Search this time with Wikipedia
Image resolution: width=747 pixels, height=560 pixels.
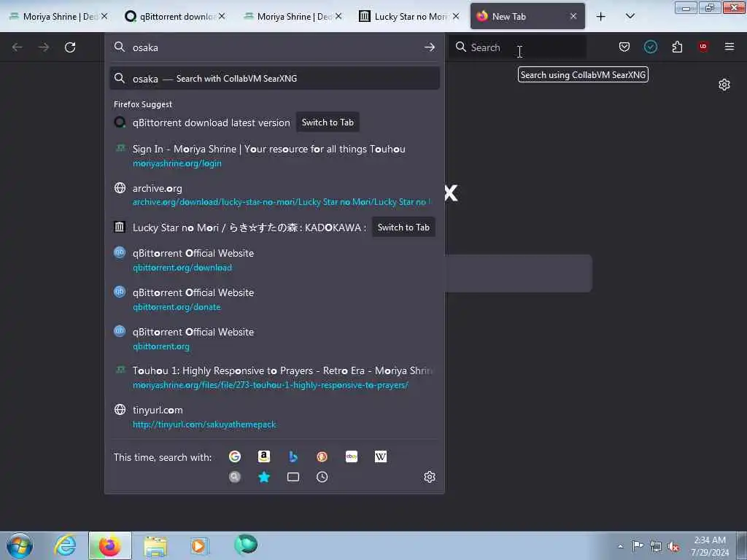click(381, 456)
